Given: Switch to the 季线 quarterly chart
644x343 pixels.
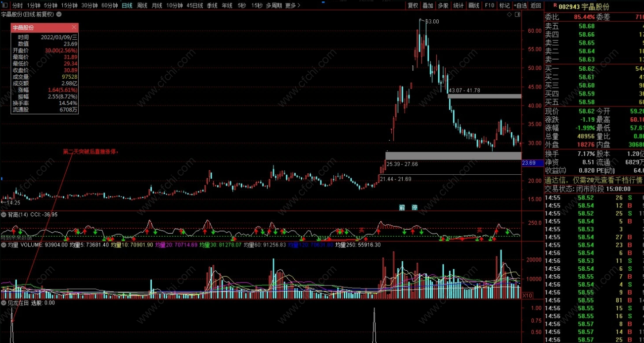Looking at the screenshot, I should coord(212,5).
